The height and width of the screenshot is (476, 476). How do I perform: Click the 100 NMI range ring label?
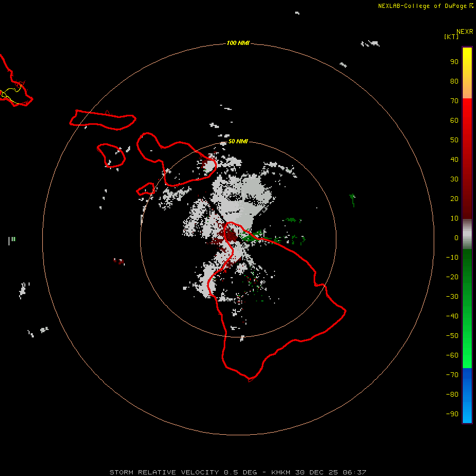pos(238,43)
